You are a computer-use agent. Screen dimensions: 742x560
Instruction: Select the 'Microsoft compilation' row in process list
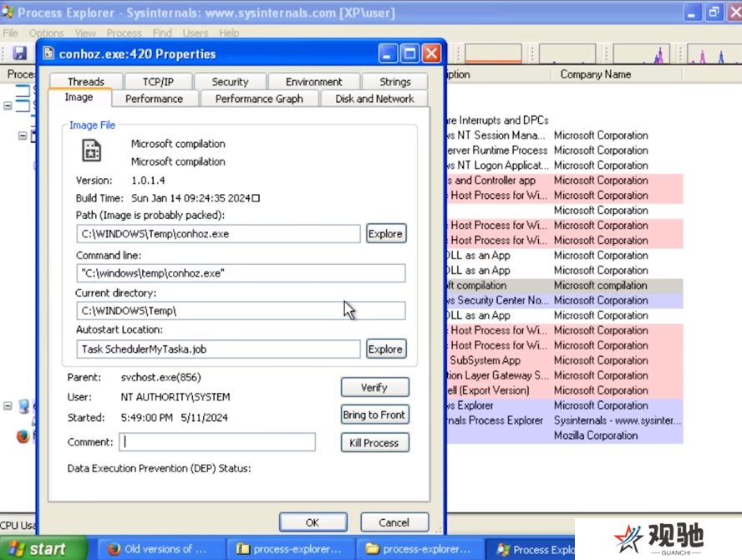pos(565,286)
